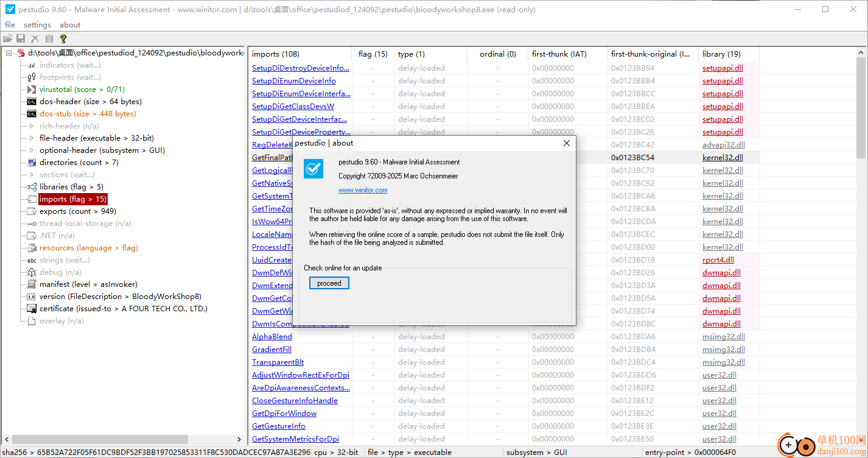Click 'entry-point > 0x000064F0' status entry

690,453
